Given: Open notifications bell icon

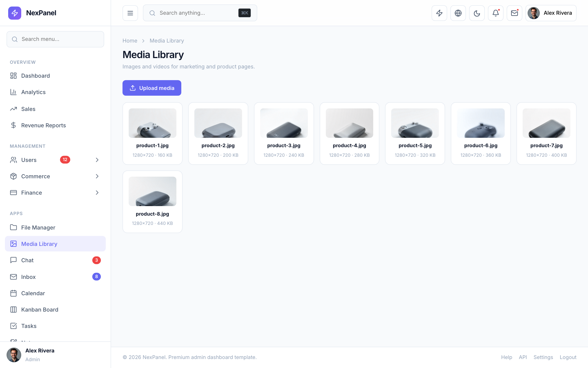Looking at the screenshot, I should point(495,13).
